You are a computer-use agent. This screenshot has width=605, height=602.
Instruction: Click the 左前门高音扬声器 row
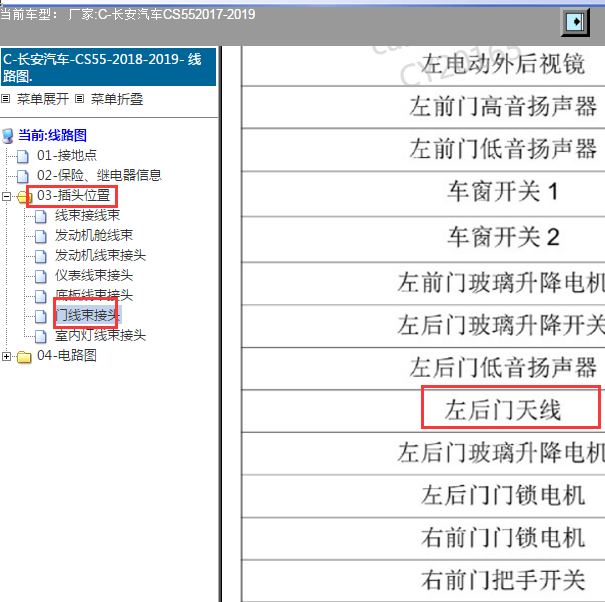tap(423, 107)
